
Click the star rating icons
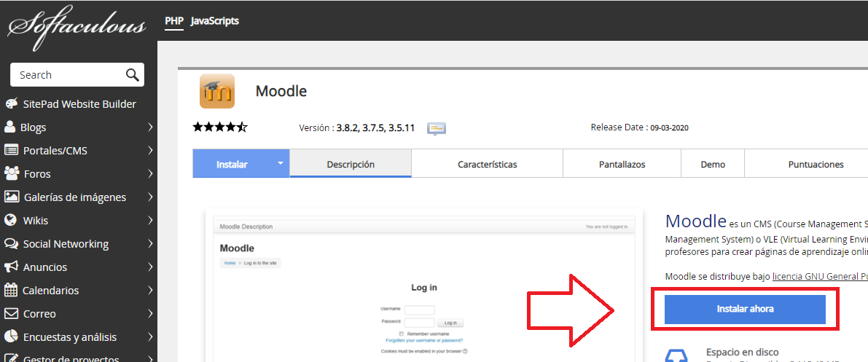click(220, 128)
